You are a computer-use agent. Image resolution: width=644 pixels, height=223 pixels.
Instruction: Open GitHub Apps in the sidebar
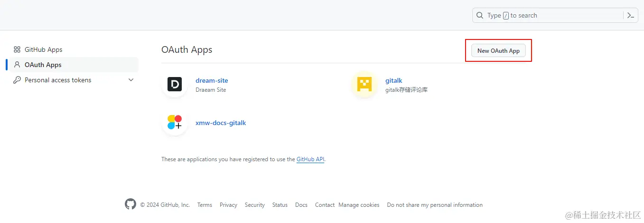pos(72,49)
